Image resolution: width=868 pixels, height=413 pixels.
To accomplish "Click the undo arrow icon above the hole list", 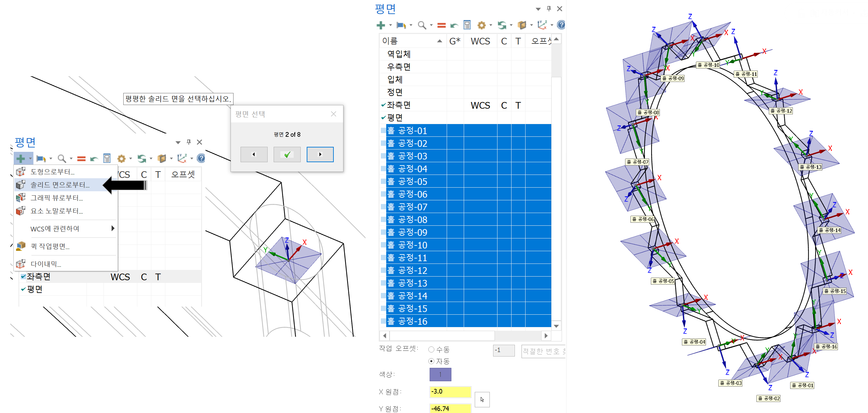I will click(x=454, y=25).
